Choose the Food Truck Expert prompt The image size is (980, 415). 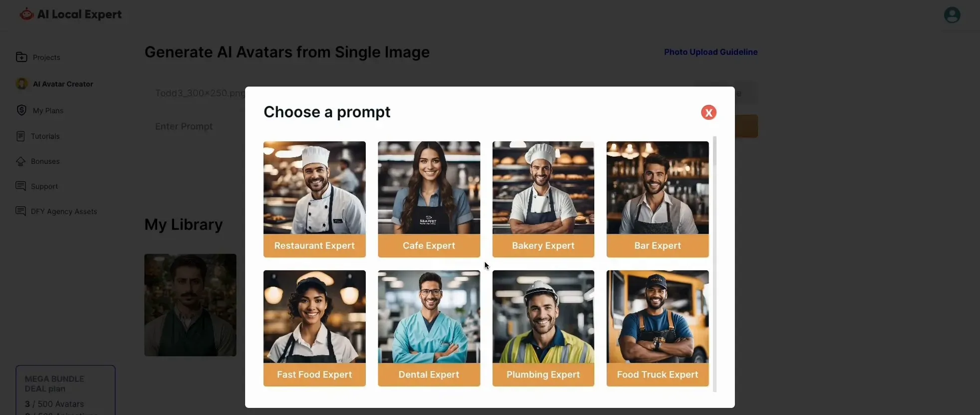[x=657, y=328]
